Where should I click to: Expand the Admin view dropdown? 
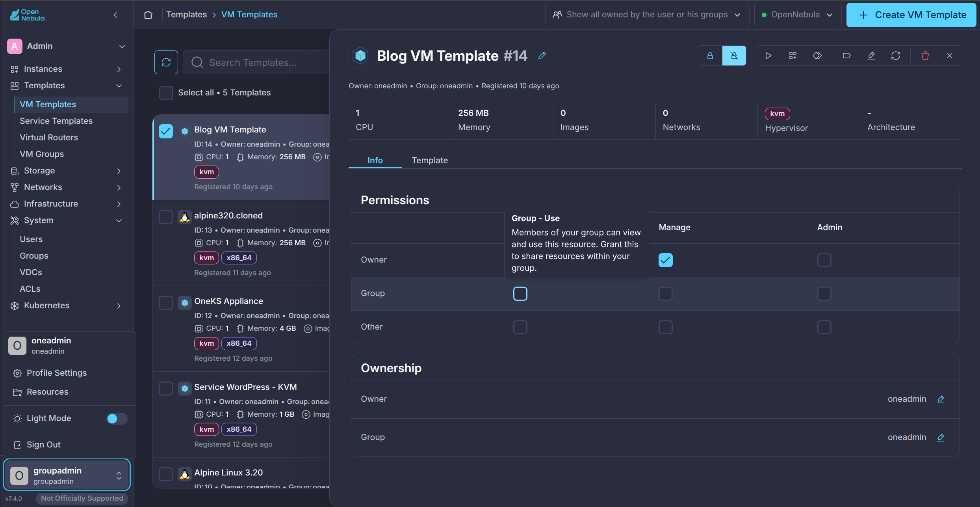67,46
